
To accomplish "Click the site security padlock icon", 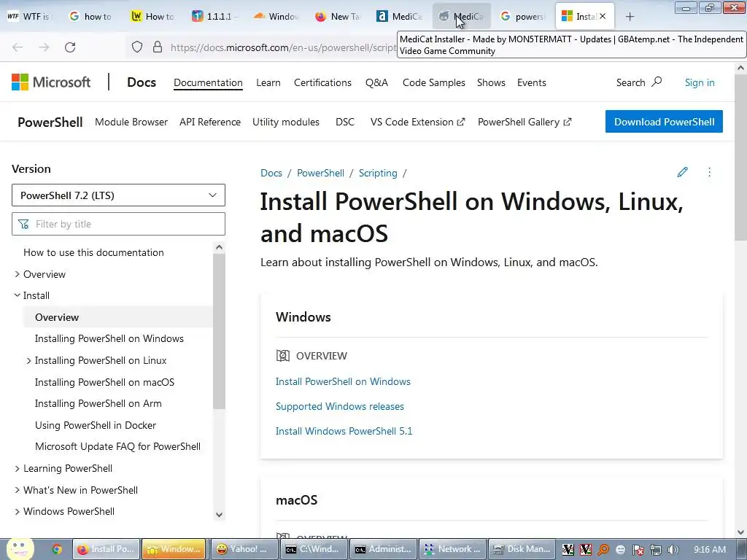I will 158,47.
